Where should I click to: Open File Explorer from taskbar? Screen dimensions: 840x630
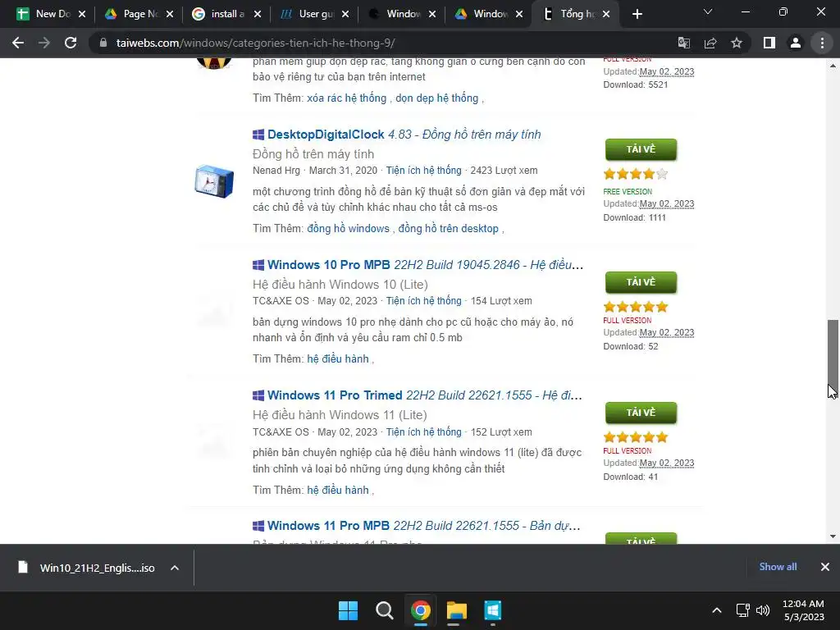[x=457, y=610]
